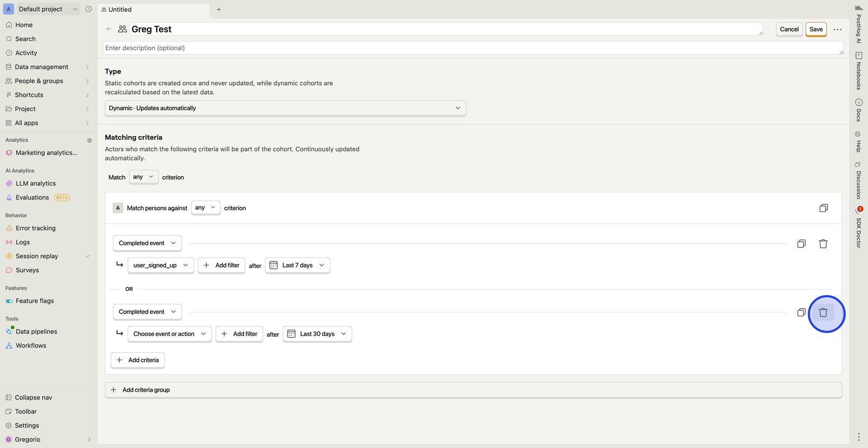868x448 pixels.
Task: Expand the People & groups menu
Action: point(39,81)
